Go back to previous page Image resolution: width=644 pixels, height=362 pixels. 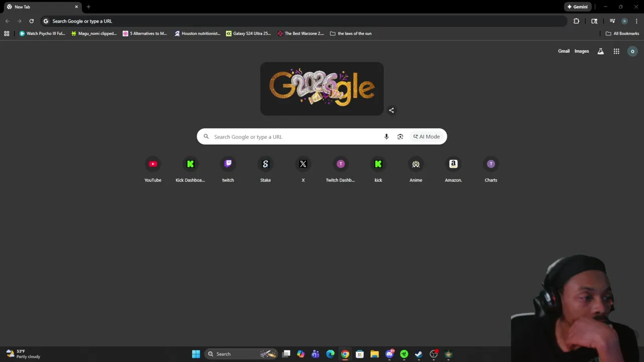[7, 21]
